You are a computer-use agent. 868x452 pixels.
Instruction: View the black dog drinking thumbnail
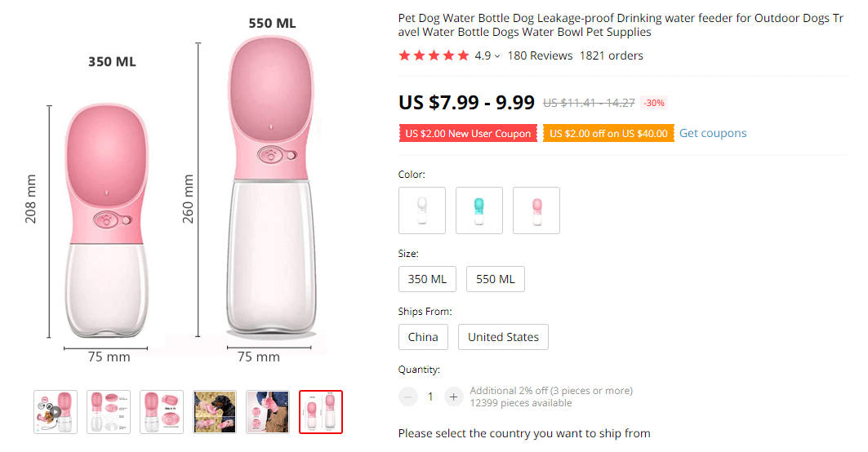click(x=215, y=411)
